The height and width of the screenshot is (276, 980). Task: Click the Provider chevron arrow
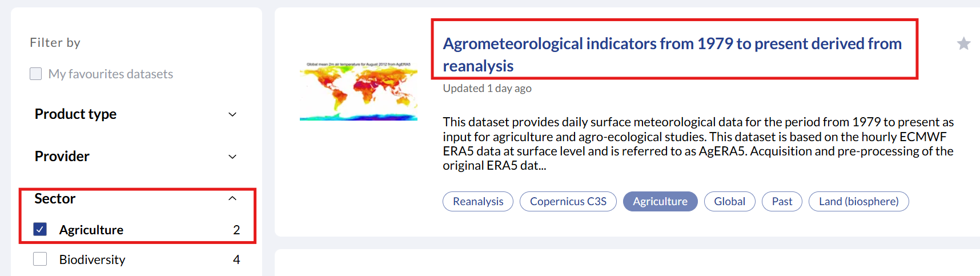click(x=232, y=157)
